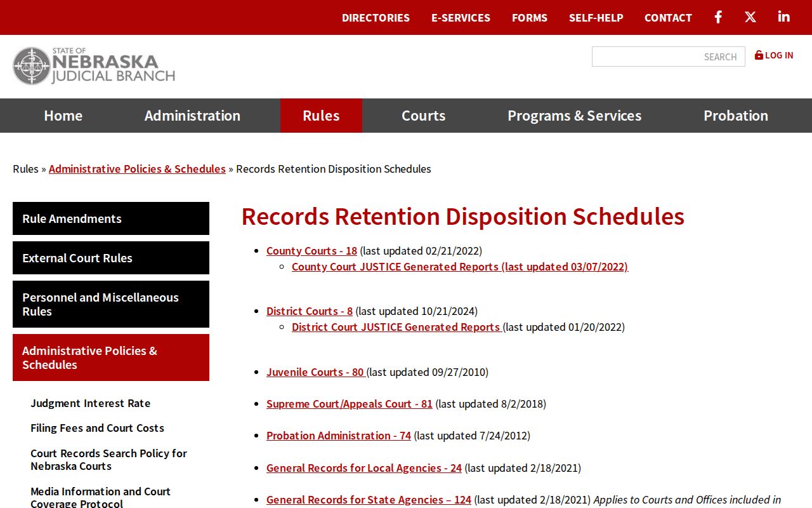Viewport: 812px width, 508px height.
Task: Open the X (Twitter) icon link
Action: pyautogui.click(x=750, y=17)
